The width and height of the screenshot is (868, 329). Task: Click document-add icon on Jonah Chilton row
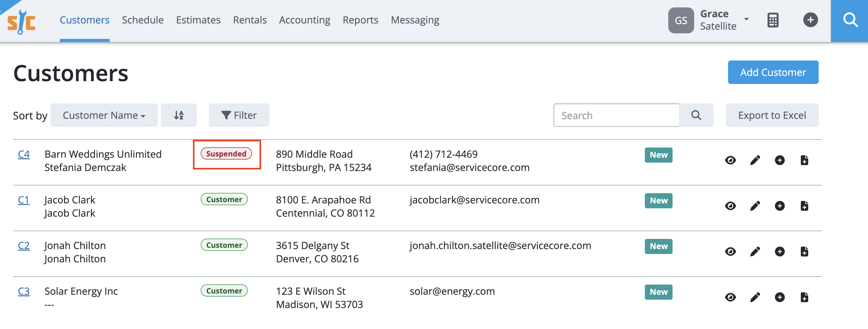804,252
